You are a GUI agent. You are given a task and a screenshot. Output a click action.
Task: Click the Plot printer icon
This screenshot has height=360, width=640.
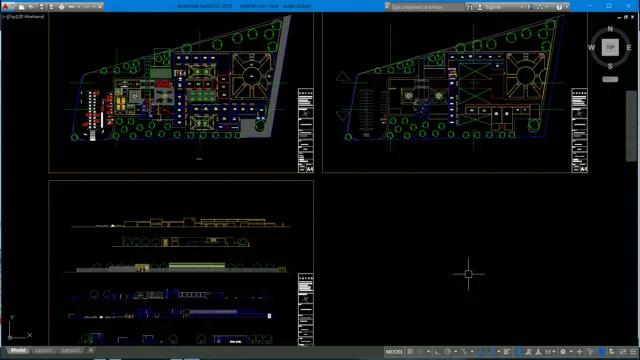(x=62, y=7)
